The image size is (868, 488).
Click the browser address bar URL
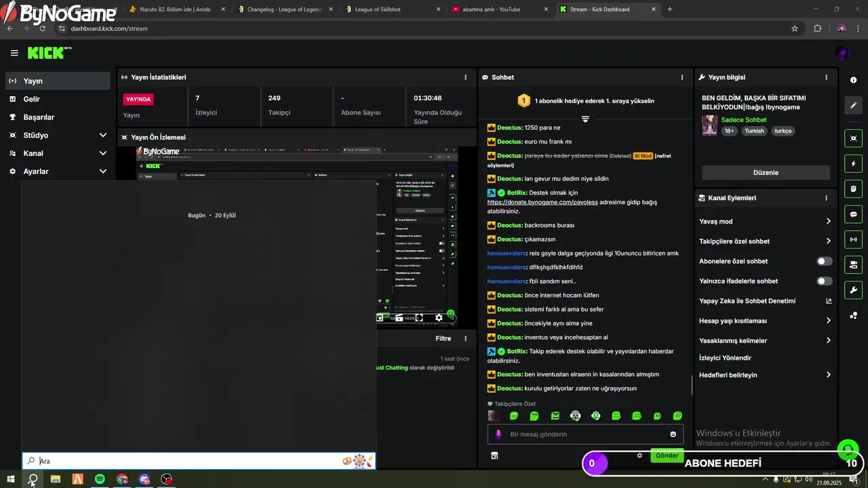click(x=109, y=28)
